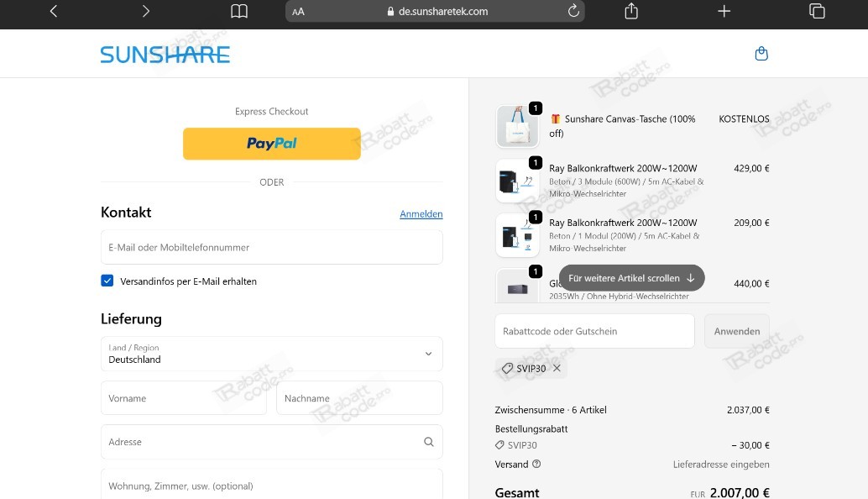Image resolution: width=868 pixels, height=499 pixels.
Task: Open a new tab with plus icon
Action: point(724,11)
